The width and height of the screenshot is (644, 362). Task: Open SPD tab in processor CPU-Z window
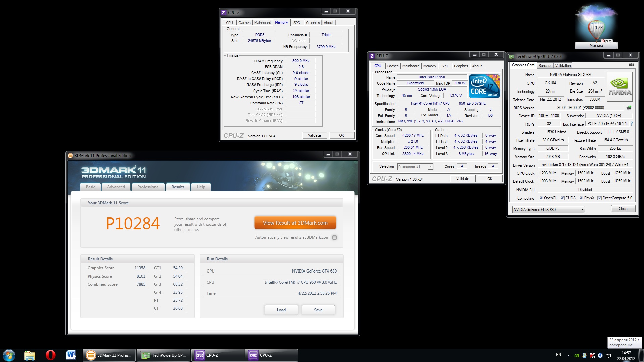(x=445, y=66)
